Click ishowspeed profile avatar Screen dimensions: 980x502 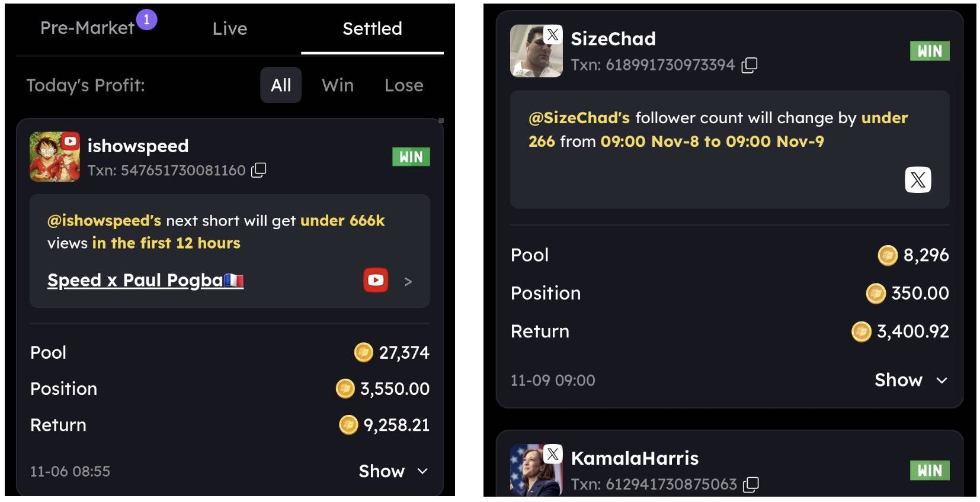[x=55, y=157]
